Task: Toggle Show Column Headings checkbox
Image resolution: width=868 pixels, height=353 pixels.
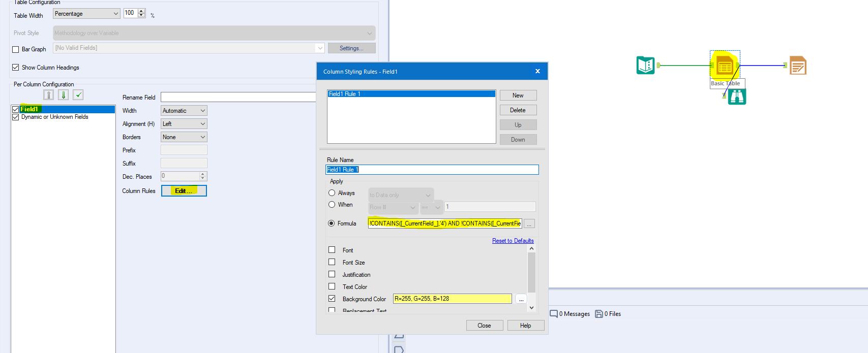Action: point(16,67)
